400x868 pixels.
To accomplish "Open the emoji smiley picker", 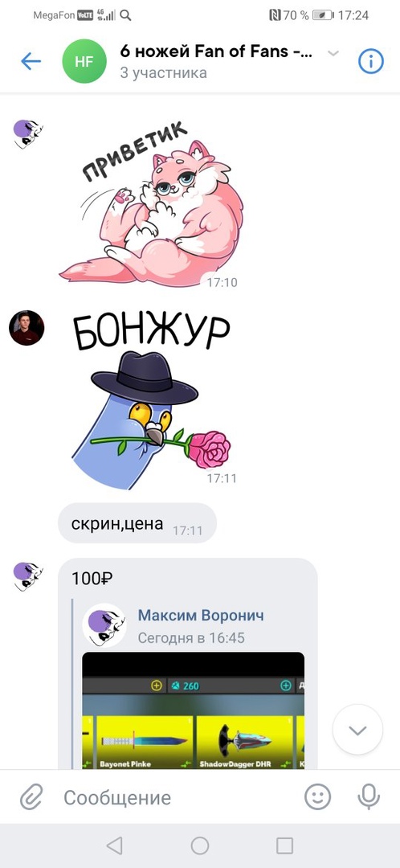I will [318, 797].
